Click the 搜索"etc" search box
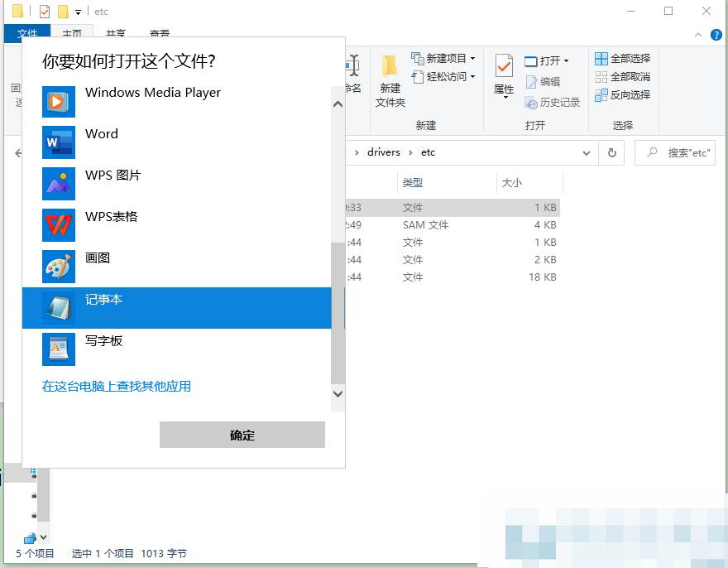The width and height of the screenshot is (728, 568). pyautogui.click(x=675, y=153)
